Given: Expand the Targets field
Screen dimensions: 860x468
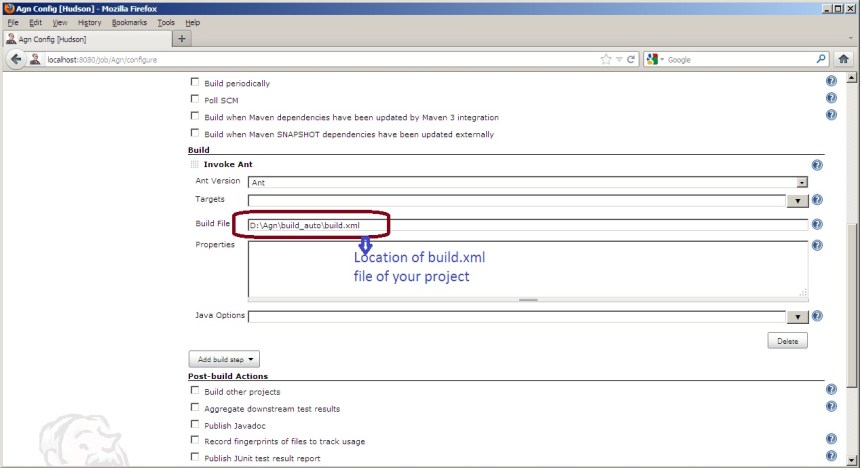Looking at the screenshot, I should point(797,201).
